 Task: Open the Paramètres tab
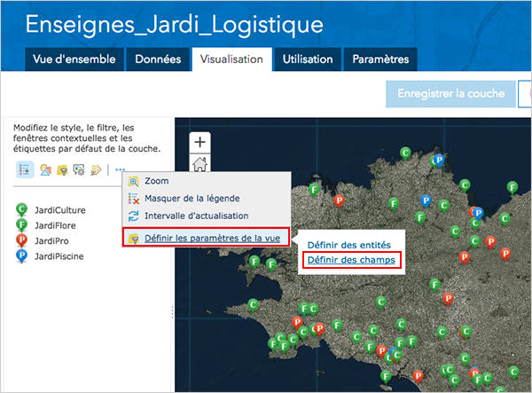380,59
